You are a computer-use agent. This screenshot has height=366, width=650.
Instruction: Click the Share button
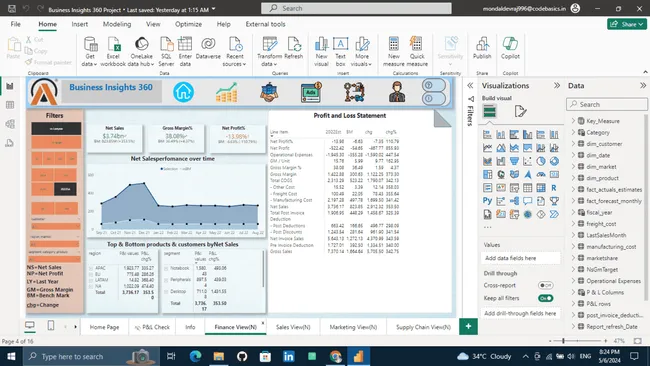627,24
